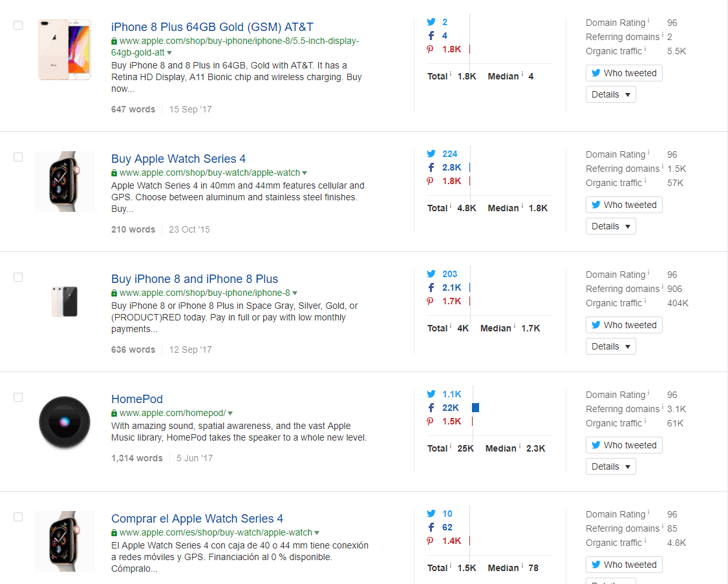Click the Facebook share icon for HomePod
This screenshot has height=584, width=728.
coord(431,408)
